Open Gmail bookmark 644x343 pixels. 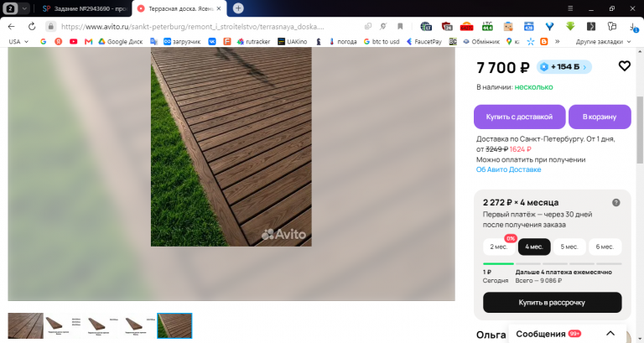[88, 41]
